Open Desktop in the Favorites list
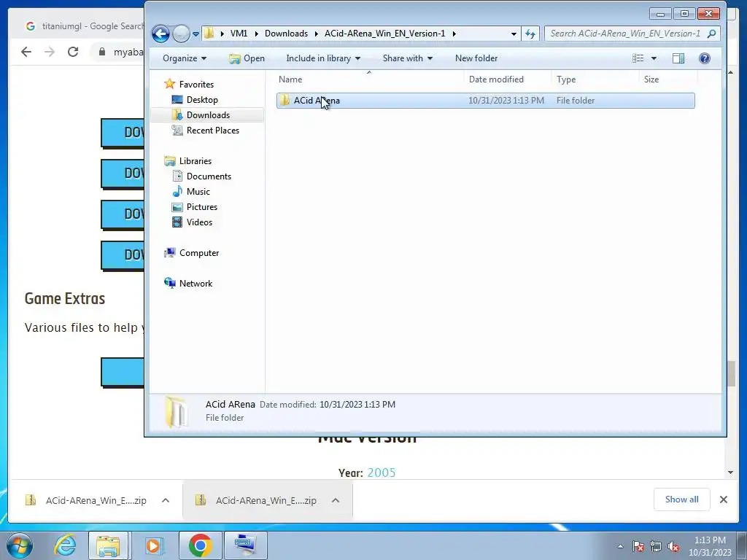This screenshot has height=560, width=747. coord(202,99)
